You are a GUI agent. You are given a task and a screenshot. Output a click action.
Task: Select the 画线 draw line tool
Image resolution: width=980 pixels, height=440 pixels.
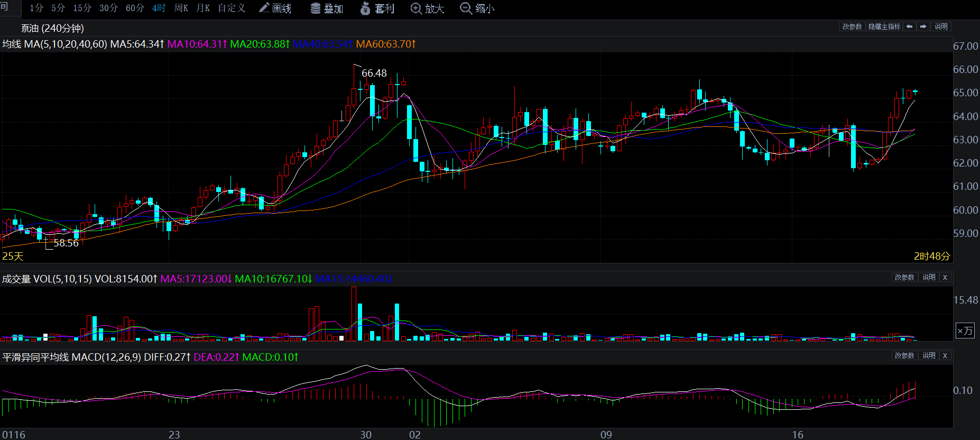[x=275, y=8]
